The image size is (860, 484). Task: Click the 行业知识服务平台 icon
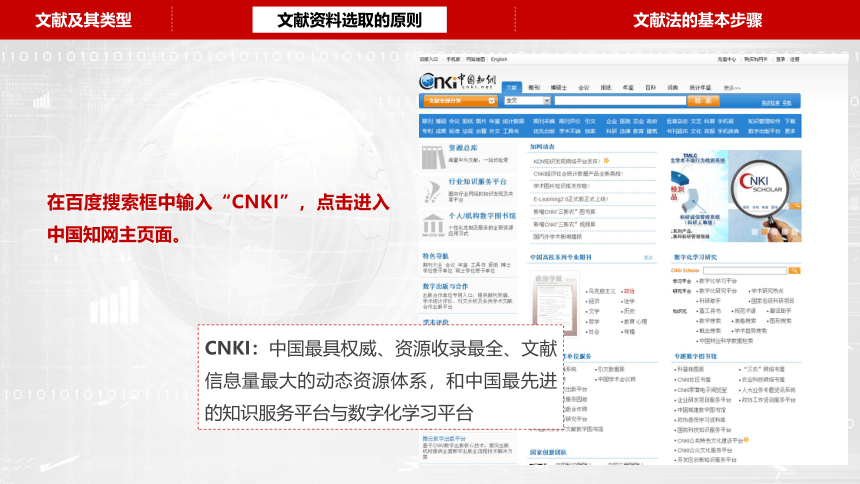pos(433,192)
